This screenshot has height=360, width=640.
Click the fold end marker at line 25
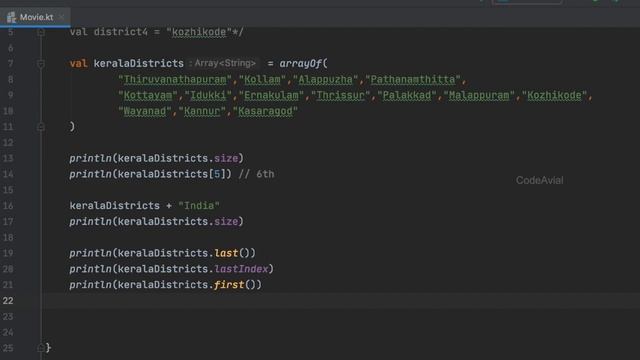coord(41,348)
